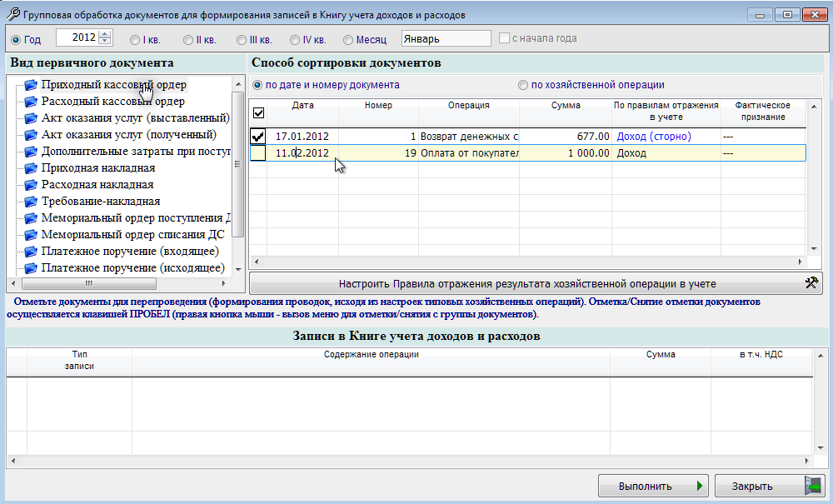Sort by 'по дате и номеру документа'
Screen dimensions: 833x504
point(257,85)
